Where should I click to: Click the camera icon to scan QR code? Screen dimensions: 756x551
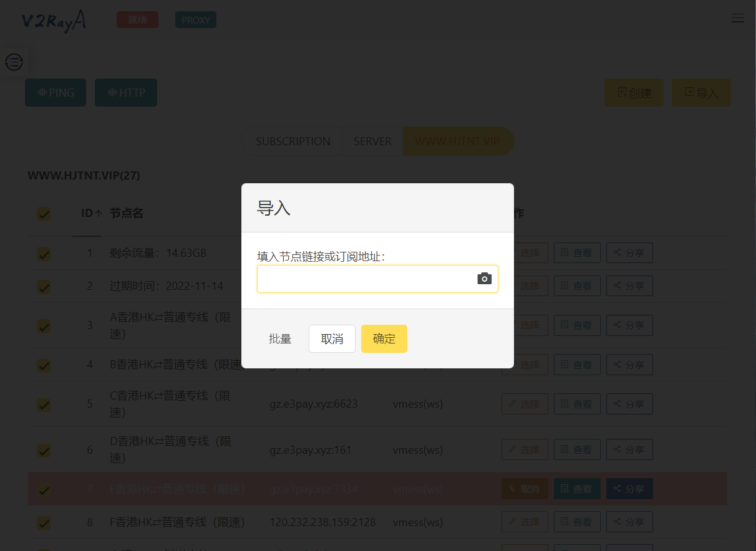coord(485,279)
